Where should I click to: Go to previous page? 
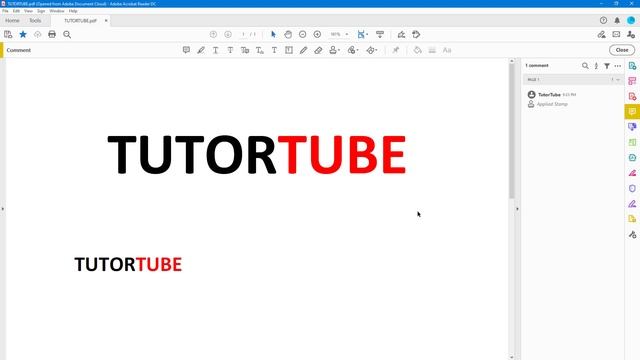tap(213, 34)
